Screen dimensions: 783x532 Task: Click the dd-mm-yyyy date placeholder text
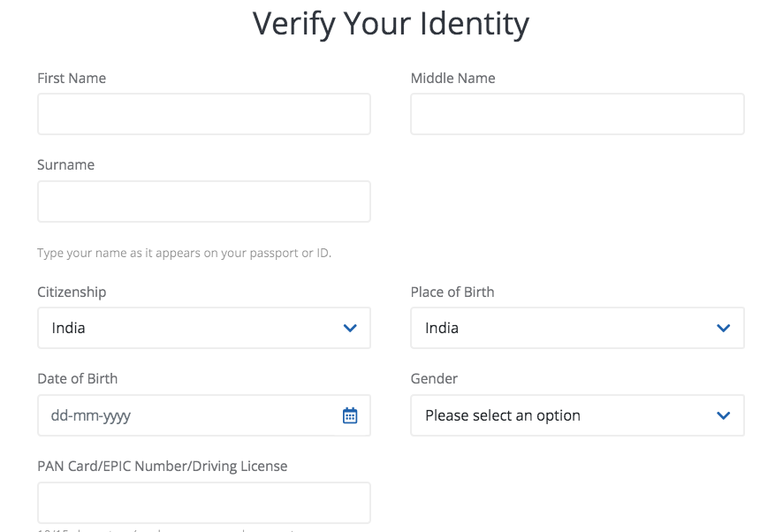[91, 415]
